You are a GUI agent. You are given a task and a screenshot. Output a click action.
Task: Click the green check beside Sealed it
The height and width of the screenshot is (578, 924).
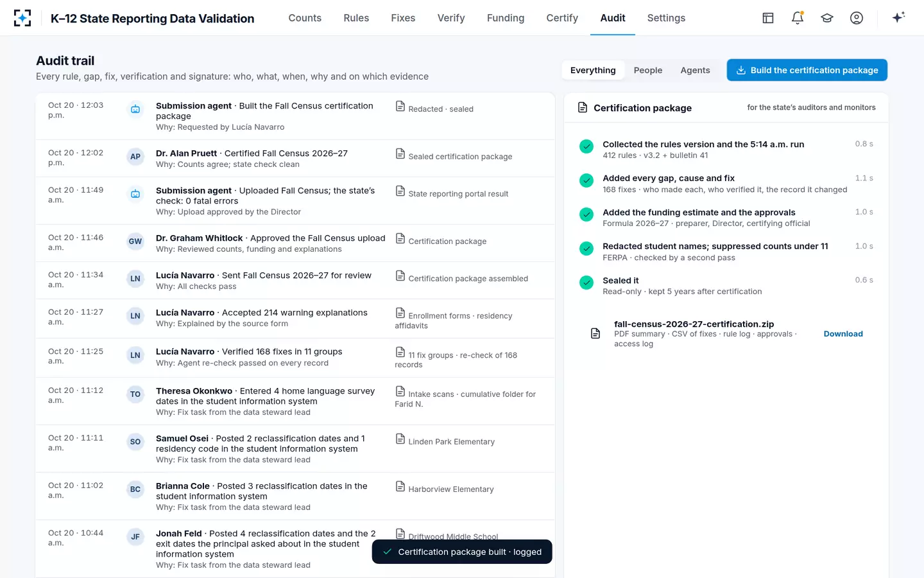tap(586, 282)
